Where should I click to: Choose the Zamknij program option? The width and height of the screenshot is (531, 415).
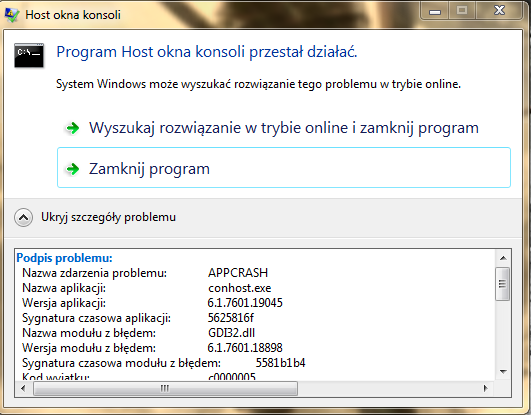pyautogui.click(x=284, y=167)
